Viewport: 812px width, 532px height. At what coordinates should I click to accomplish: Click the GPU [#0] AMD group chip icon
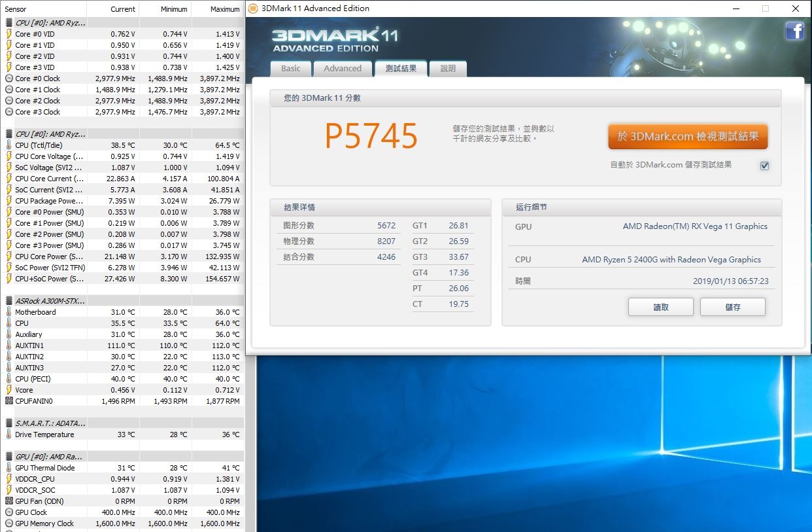(x=8, y=457)
